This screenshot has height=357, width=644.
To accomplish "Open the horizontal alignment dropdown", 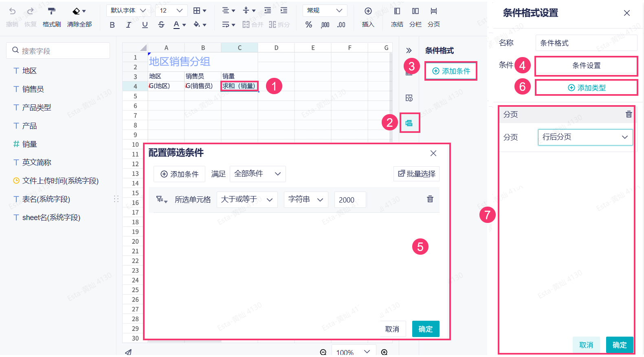I will pyautogui.click(x=229, y=11).
